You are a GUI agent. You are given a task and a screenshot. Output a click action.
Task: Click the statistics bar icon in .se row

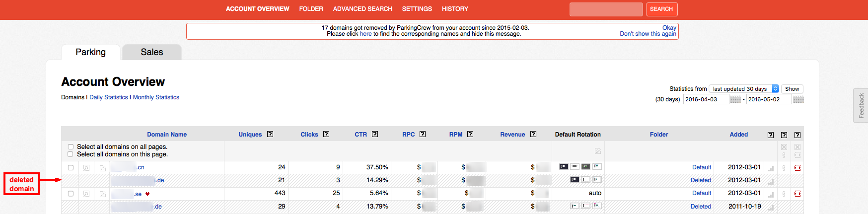pos(771,194)
